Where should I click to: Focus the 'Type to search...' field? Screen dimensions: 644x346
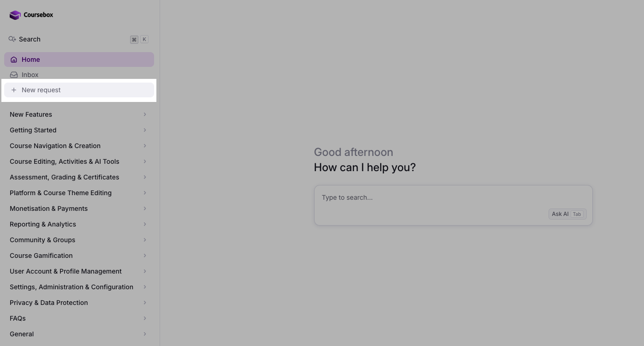point(453,205)
